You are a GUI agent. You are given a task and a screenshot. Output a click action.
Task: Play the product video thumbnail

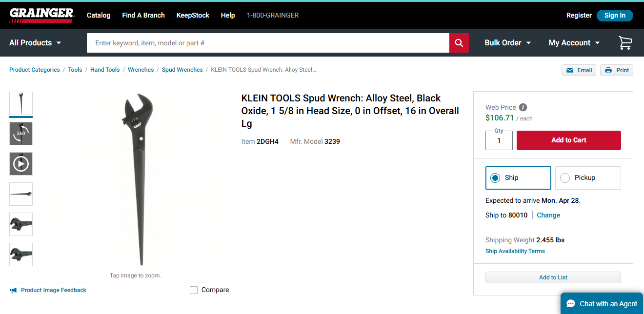pyautogui.click(x=21, y=164)
